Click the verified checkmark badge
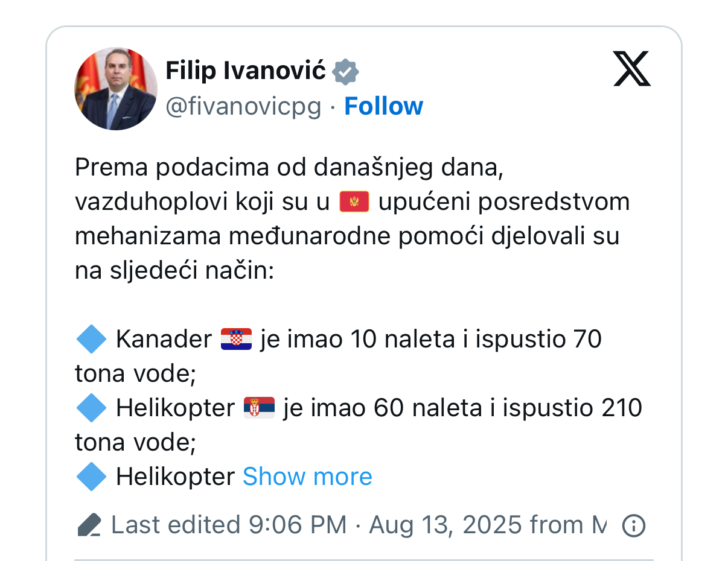This screenshot has height=561, width=728. point(346,72)
